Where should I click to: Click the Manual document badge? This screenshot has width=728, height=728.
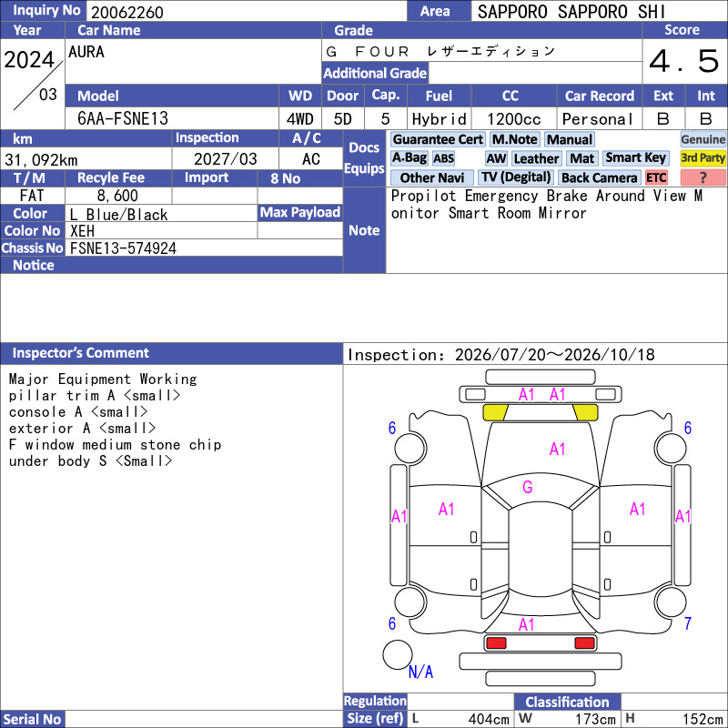(570, 139)
